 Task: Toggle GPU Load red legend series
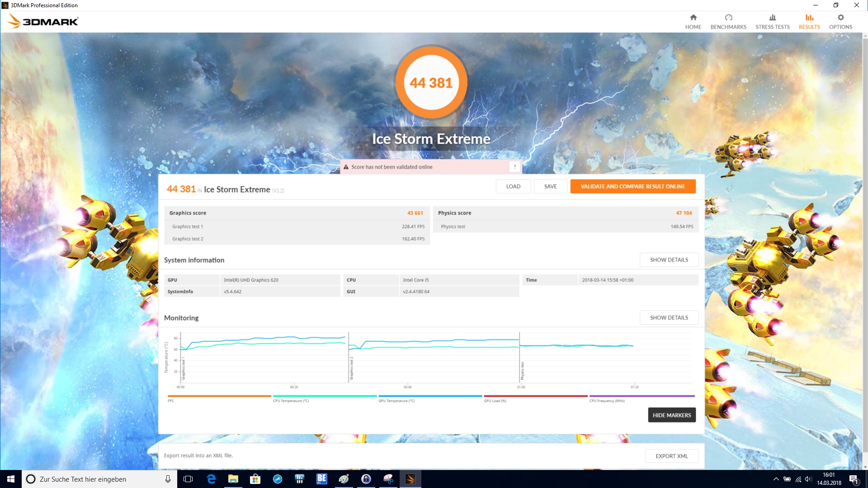tap(535, 396)
